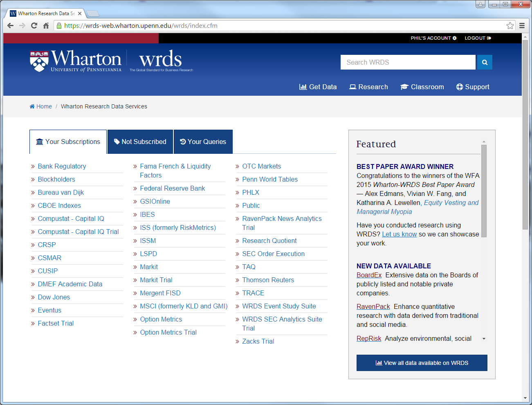Open ISS (formerly RiskMetrics) link
The image size is (532, 405).
click(178, 227)
